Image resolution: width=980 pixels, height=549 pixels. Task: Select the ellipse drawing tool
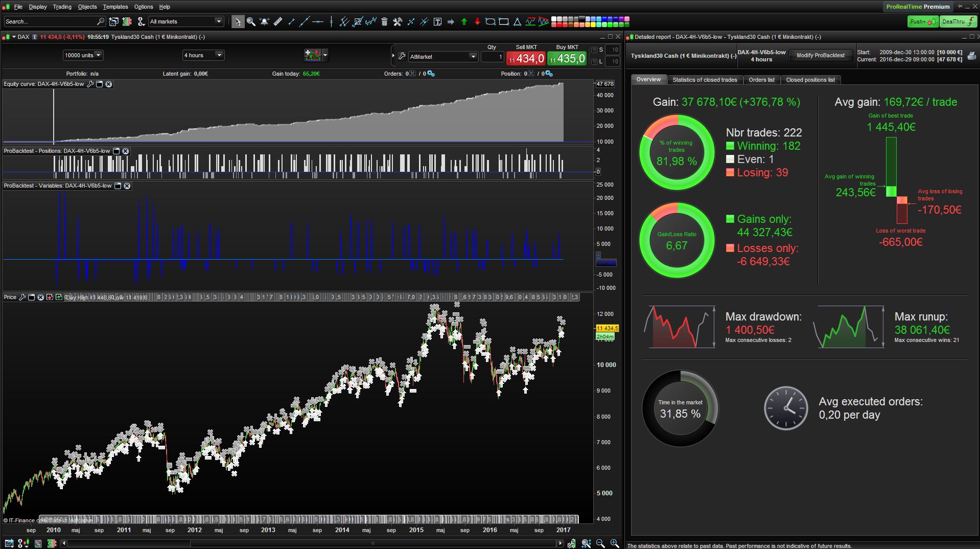point(491,21)
